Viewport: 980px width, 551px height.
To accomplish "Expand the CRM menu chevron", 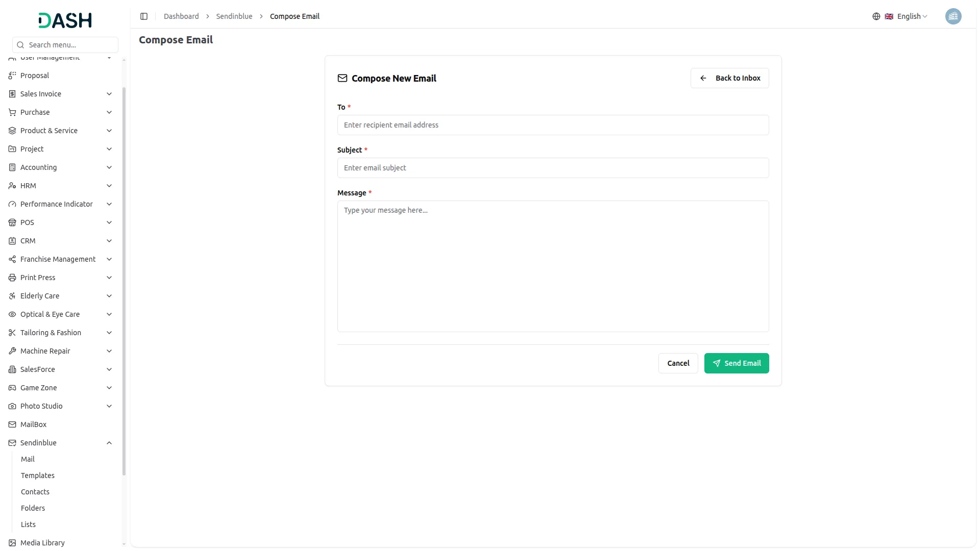I will point(109,241).
